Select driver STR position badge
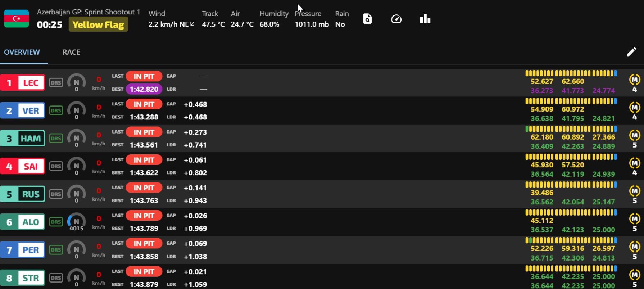 [x=23, y=278]
